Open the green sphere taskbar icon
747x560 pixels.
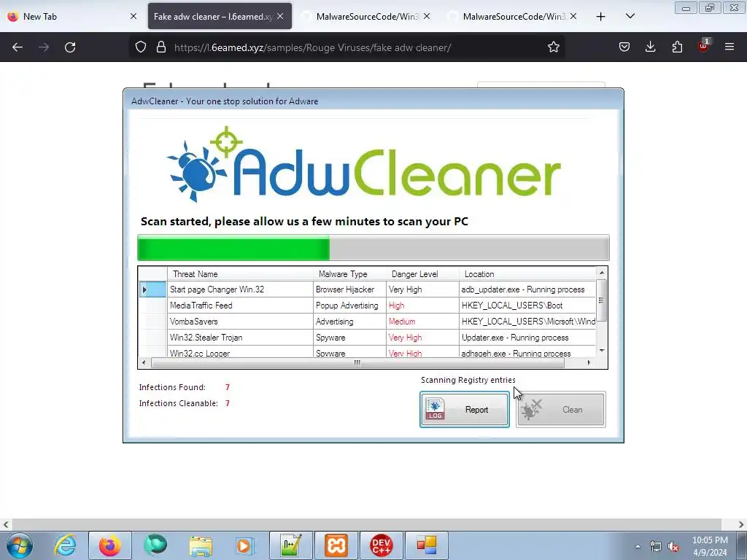tap(155, 545)
